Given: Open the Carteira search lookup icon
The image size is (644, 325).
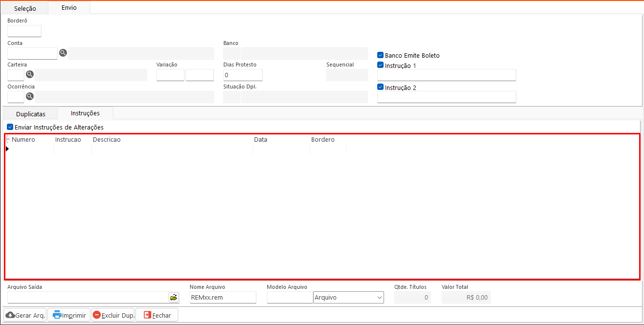Looking at the screenshot, I should pyautogui.click(x=30, y=74).
